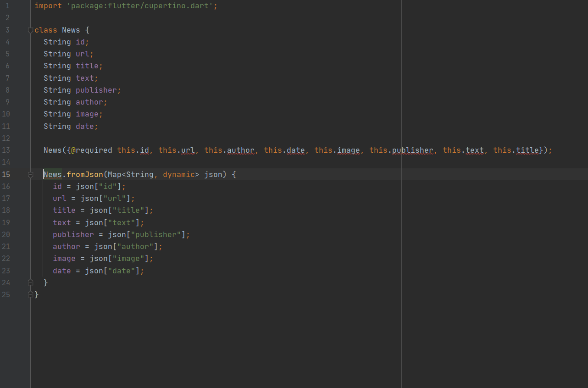Collapse the class News fold marker on line 3
Screen dimensions: 588x388
tap(30, 30)
